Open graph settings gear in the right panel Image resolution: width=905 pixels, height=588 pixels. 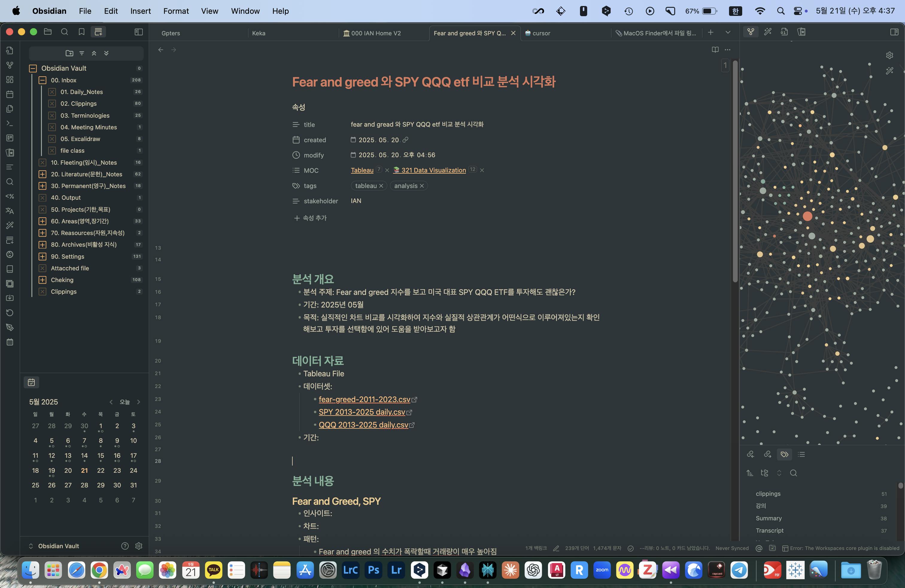(889, 55)
